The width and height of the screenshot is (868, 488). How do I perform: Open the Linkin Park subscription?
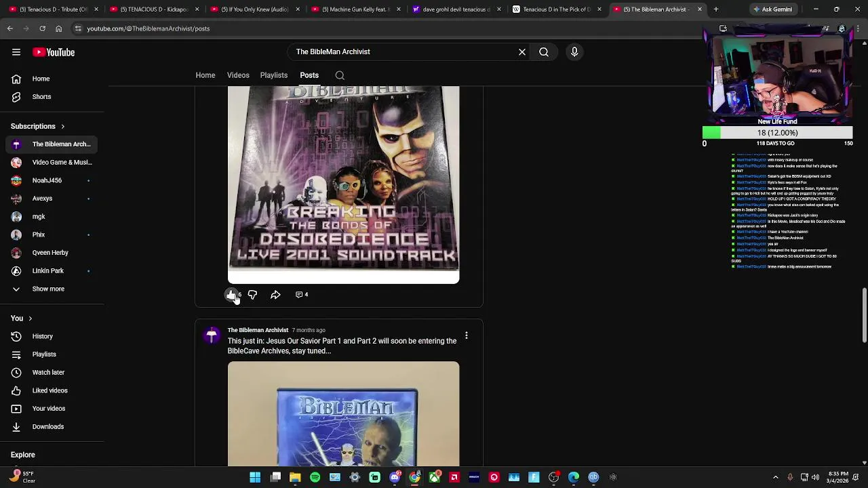click(52, 270)
